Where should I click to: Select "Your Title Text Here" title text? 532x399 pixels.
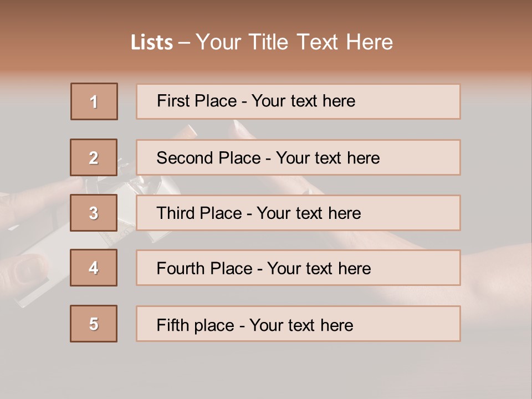(x=294, y=42)
